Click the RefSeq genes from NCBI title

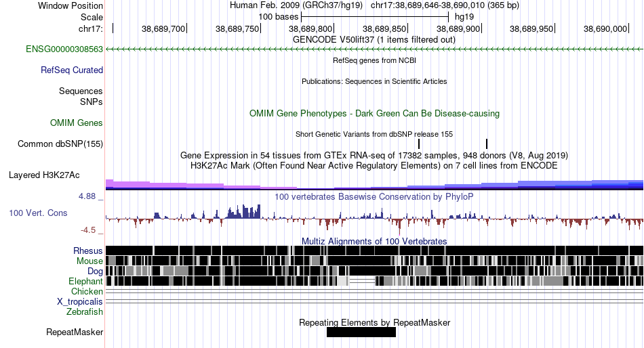pyautogui.click(x=374, y=60)
